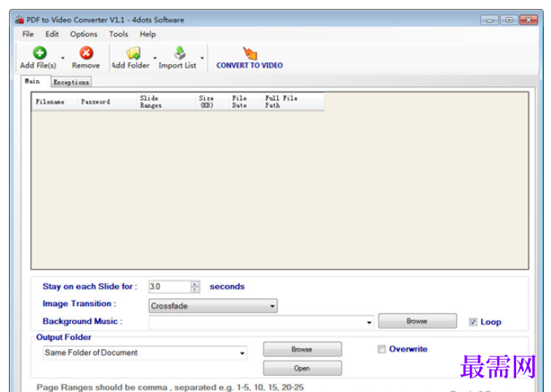Click the File Date column header
Image resolution: width=551 pixels, height=392 pixels.
tap(245, 102)
